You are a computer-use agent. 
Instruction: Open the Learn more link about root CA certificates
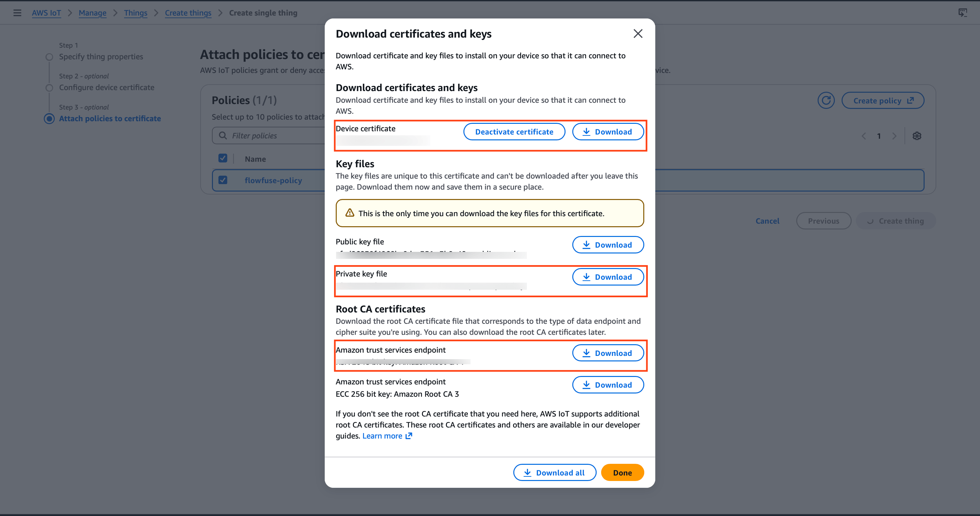click(383, 436)
